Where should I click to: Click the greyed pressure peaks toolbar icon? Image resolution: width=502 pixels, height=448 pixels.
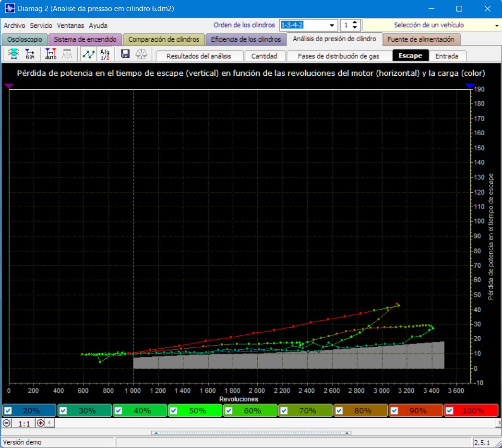[67, 54]
